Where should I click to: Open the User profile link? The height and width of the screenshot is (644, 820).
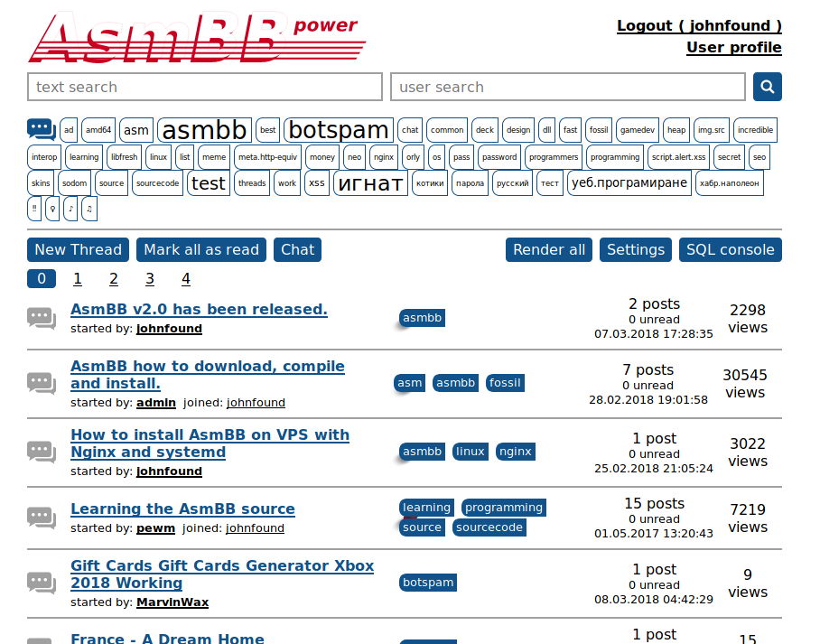[734, 47]
